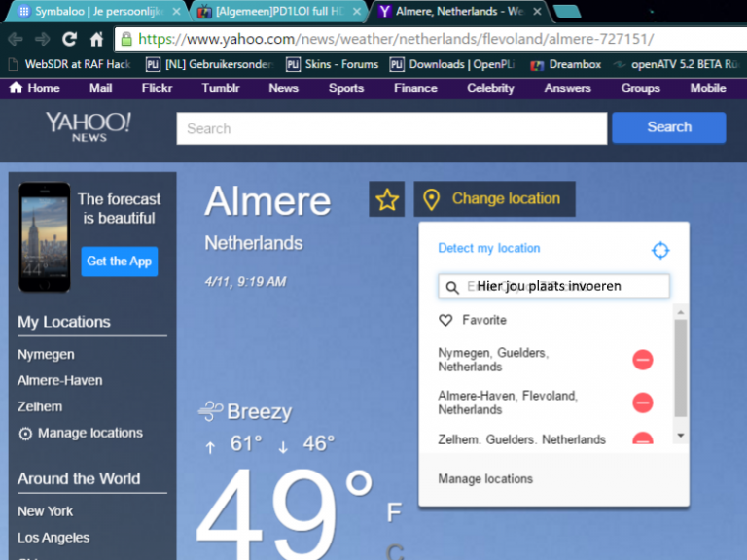Open the Dreambox bookmark
Image resolution: width=747 pixels, height=560 pixels.
click(x=566, y=64)
